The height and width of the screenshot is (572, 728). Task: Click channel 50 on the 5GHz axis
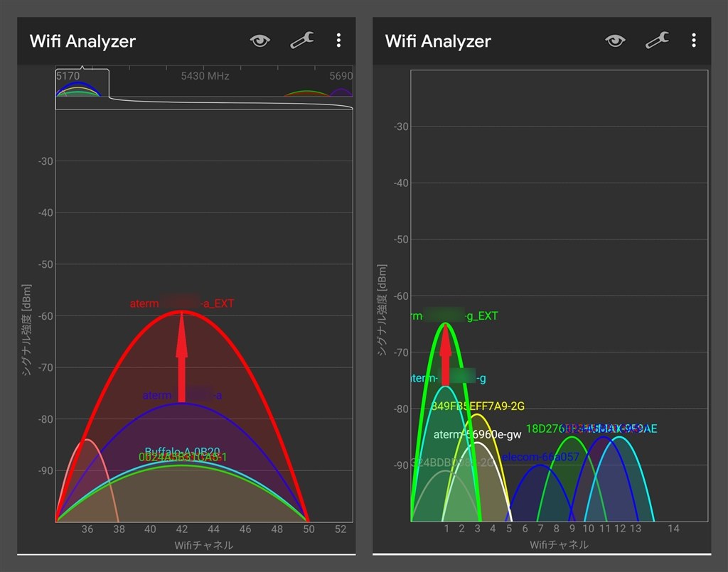tap(309, 529)
